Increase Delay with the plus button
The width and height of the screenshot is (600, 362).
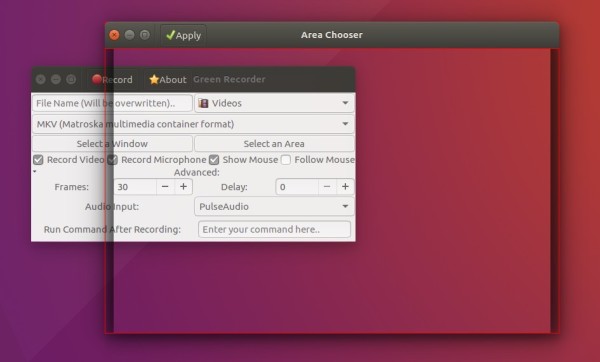pyautogui.click(x=346, y=187)
